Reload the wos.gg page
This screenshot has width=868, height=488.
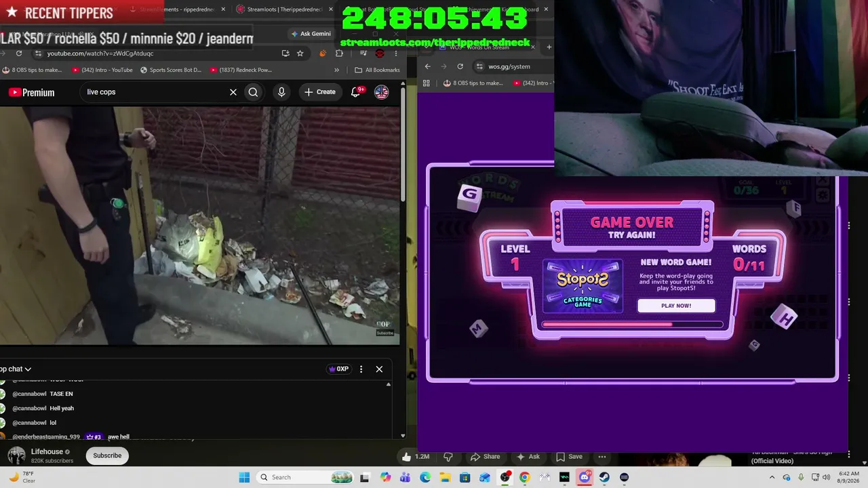(460, 66)
